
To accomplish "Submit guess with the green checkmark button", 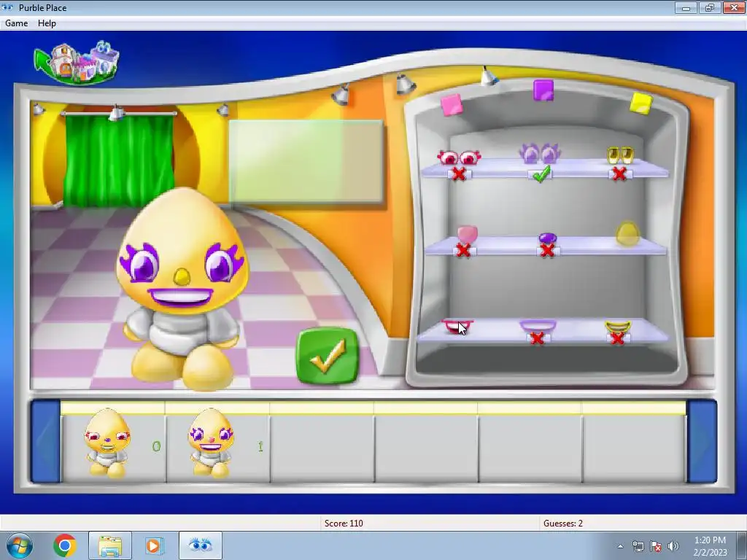I will coord(328,356).
